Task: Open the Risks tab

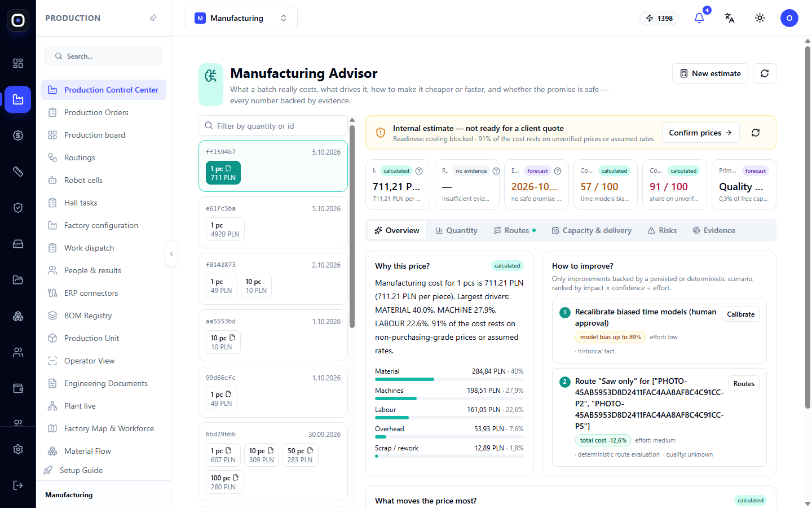Action: click(x=662, y=230)
